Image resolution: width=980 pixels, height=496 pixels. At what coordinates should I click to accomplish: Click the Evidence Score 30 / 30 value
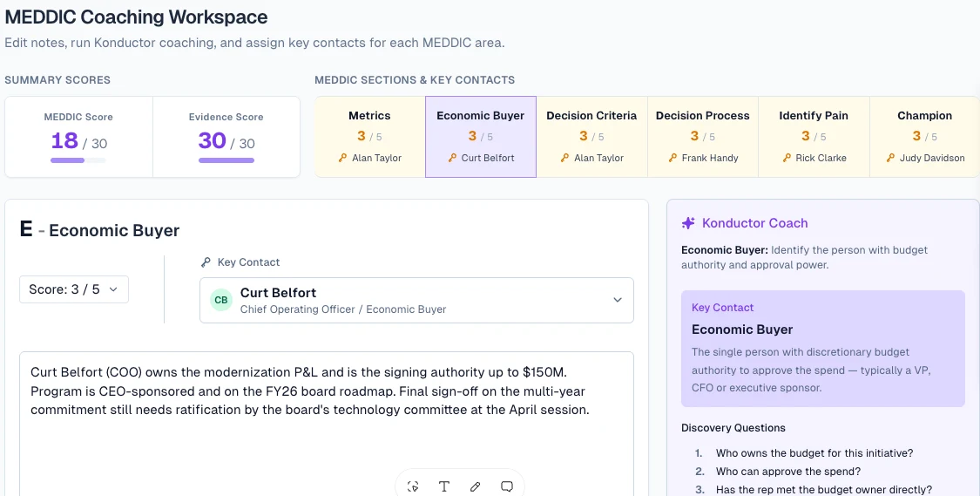tap(226, 141)
